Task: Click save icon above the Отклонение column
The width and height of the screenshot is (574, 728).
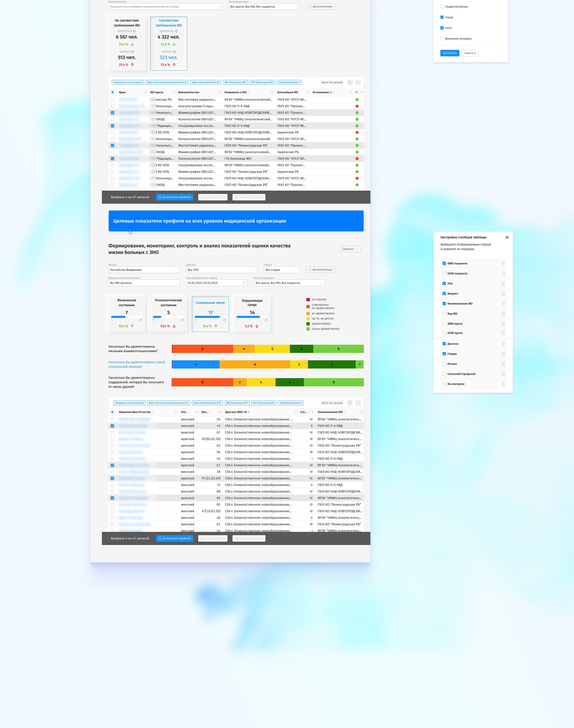Action: point(350,82)
